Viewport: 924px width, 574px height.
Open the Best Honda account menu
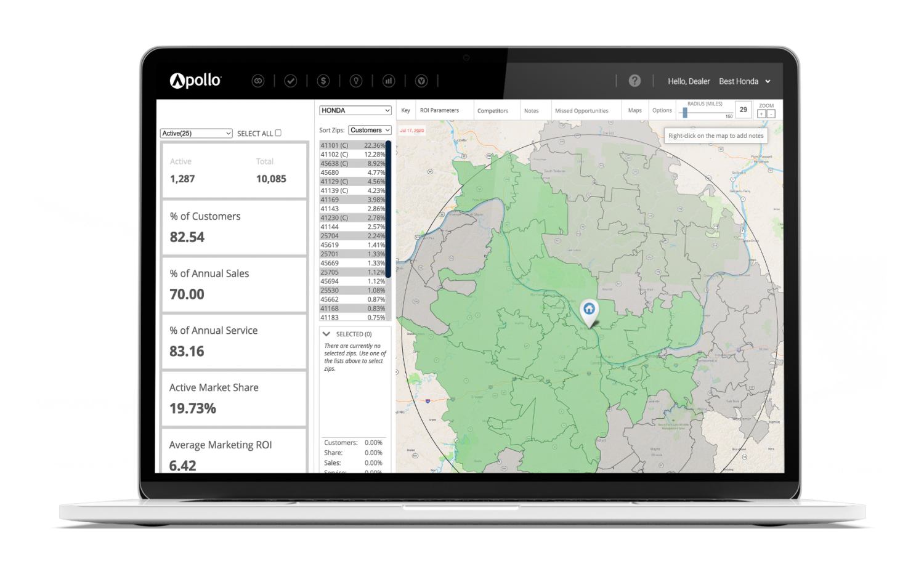pyautogui.click(x=744, y=81)
